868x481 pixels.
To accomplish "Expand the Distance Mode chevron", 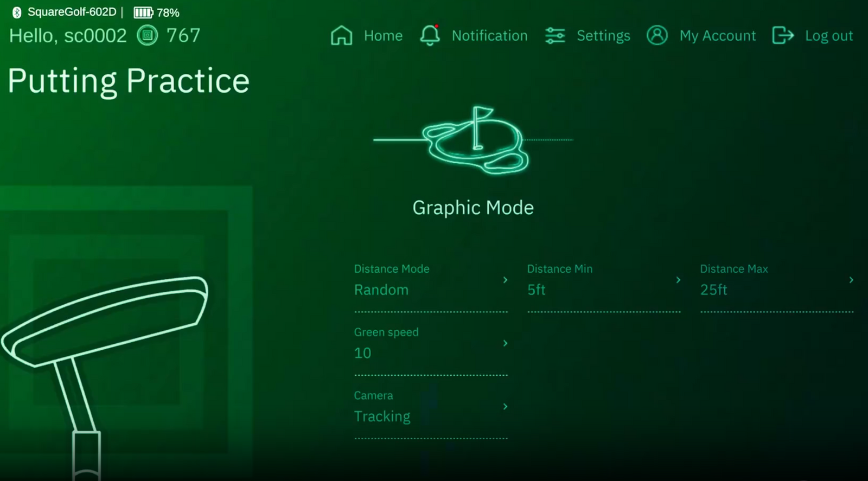I will coord(505,280).
